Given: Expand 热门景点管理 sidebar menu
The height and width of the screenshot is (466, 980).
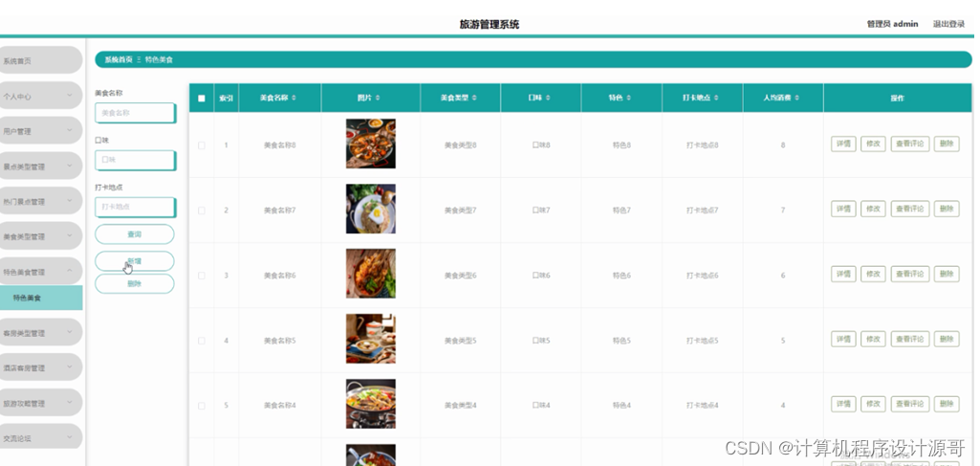Looking at the screenshot, I should coord(39,201).
